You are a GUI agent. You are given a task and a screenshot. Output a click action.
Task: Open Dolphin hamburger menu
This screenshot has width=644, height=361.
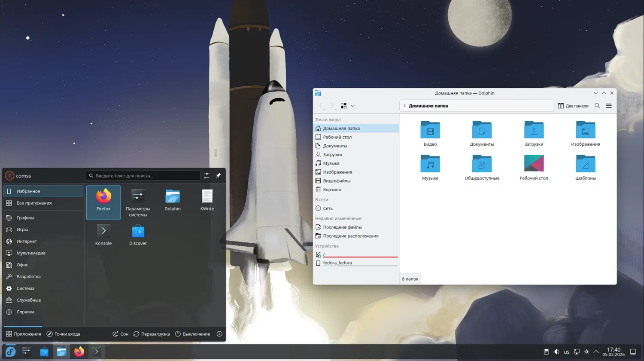click(x=609, y=106)
